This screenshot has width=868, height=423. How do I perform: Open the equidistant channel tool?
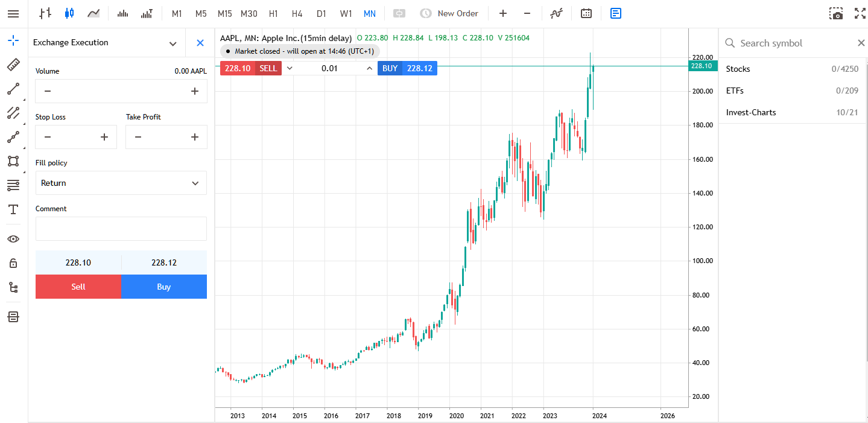click(x=13, y=113)
